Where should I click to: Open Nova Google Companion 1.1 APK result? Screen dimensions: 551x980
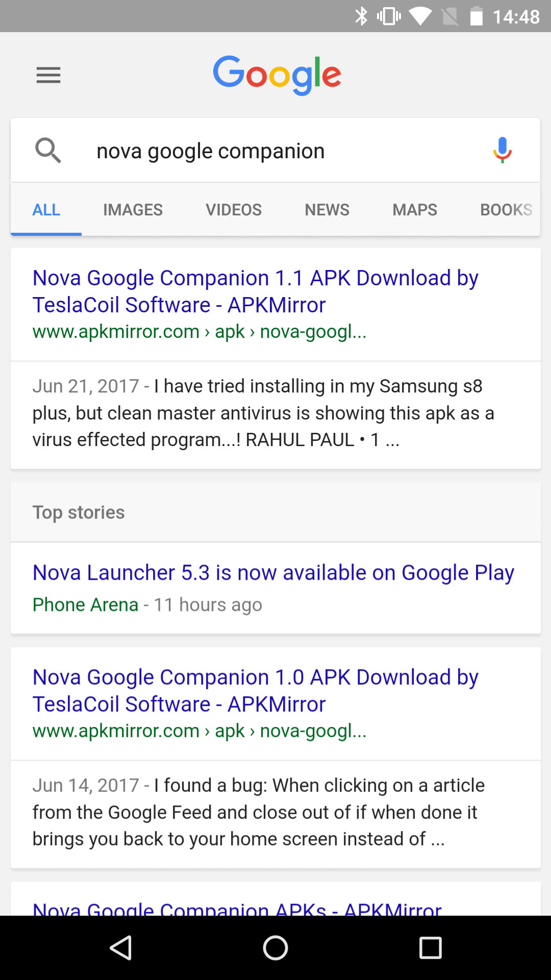255,291
